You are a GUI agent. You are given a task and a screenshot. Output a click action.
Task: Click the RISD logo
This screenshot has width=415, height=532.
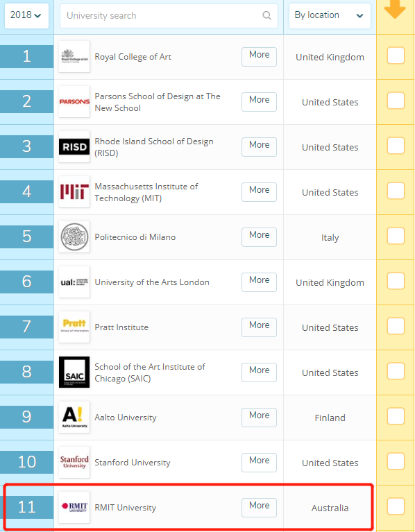click(74, 147)
